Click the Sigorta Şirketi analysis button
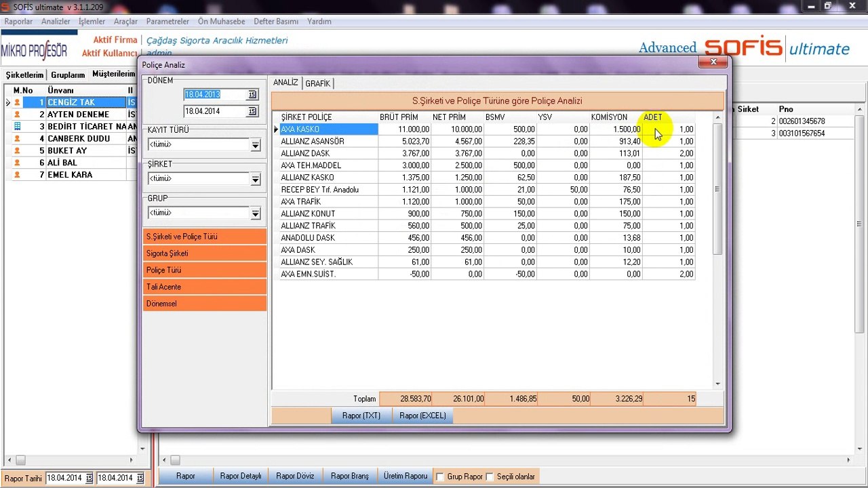868x488 pixels. (205, 253)
